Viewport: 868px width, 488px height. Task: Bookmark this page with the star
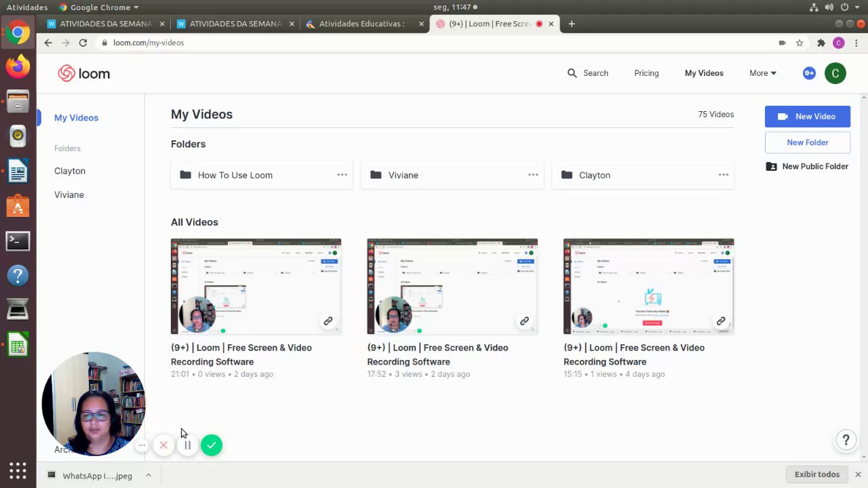(x=800, y=43)
